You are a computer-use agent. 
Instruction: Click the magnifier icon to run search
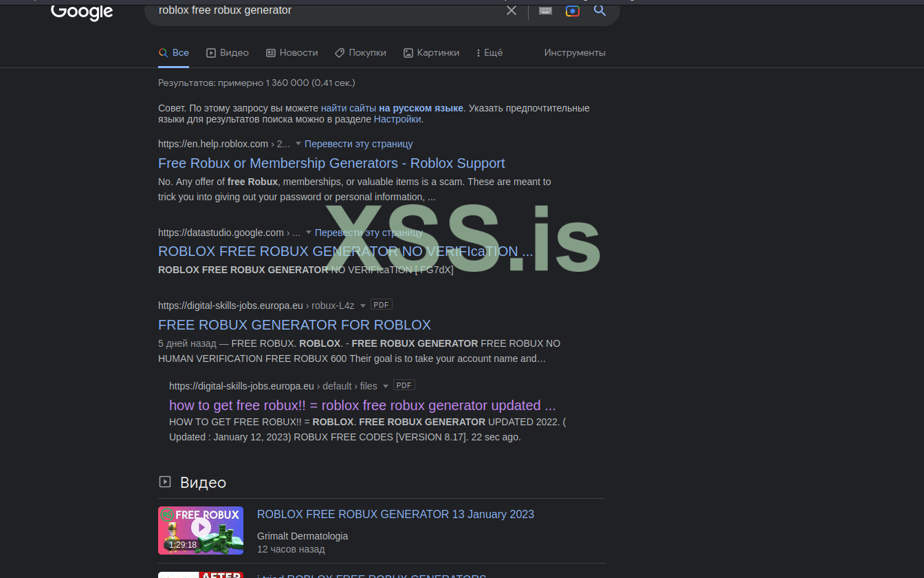[x=599, y=10]
